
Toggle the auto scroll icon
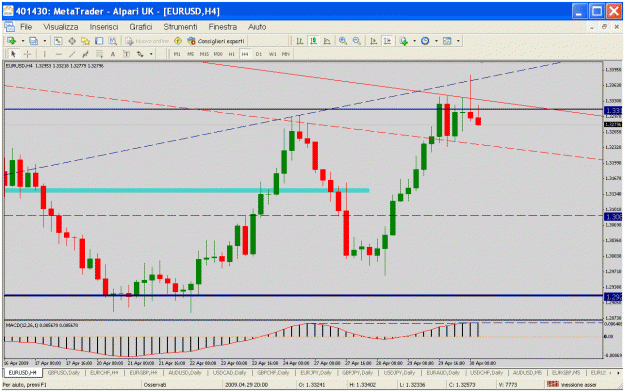(x=373, y=41)
